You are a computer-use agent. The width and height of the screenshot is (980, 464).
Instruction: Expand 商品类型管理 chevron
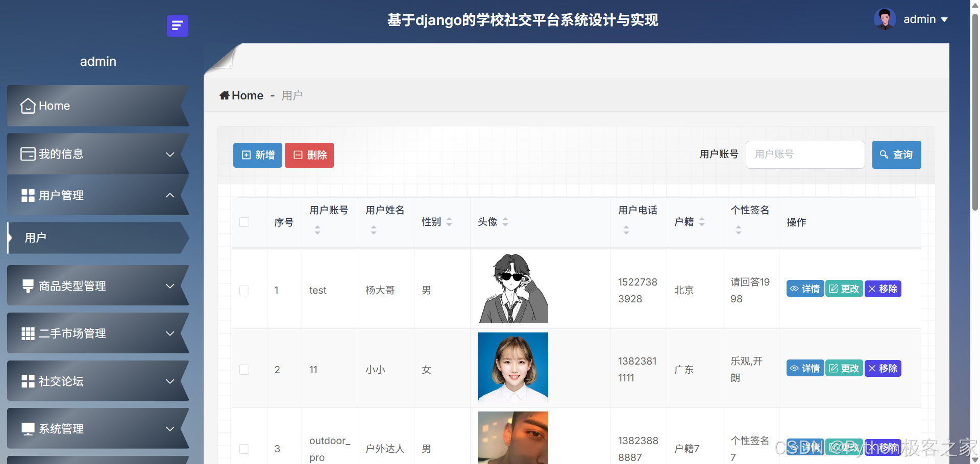[x=170, y=286]
